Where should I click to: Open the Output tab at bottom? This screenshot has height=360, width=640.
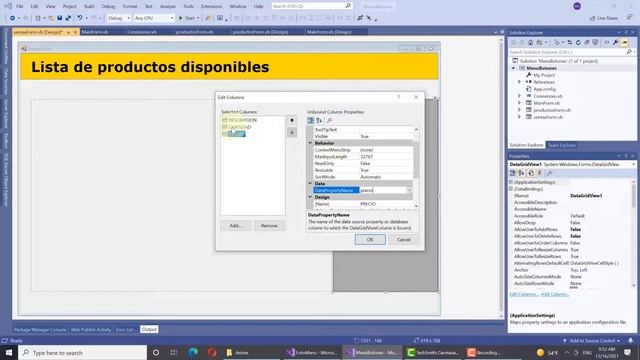point(149,329)
